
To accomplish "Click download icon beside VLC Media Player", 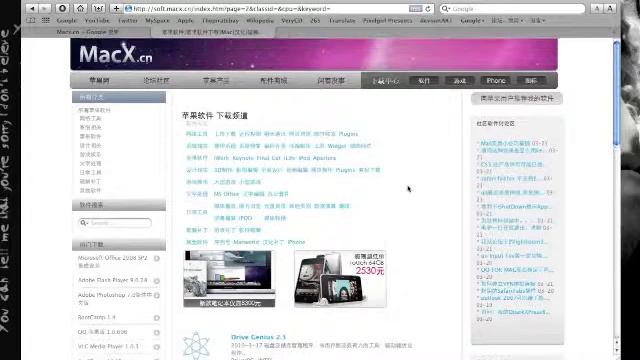I will click(157, 347).
